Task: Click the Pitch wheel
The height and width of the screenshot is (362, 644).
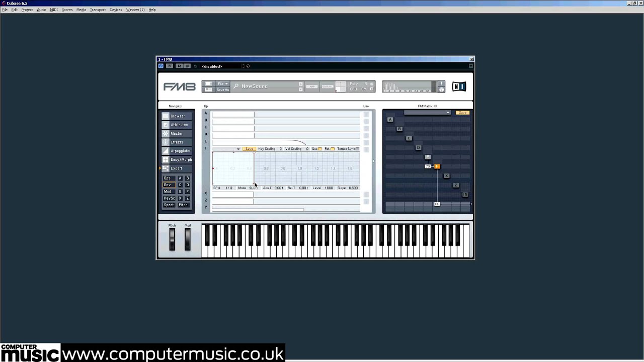Action: click(172, 239)
